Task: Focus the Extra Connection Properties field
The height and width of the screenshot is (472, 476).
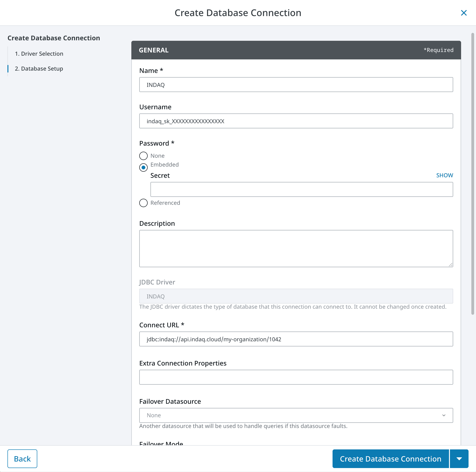Action: coord(296,377)
